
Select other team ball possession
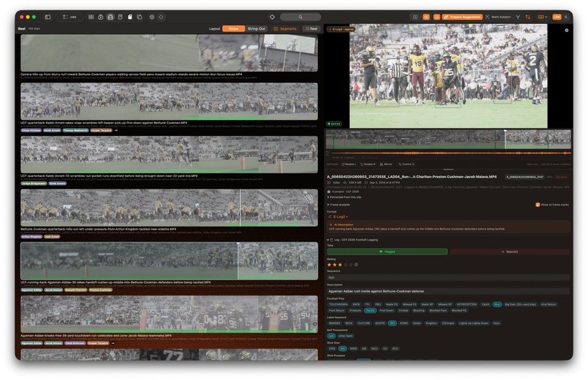[345, 336]
